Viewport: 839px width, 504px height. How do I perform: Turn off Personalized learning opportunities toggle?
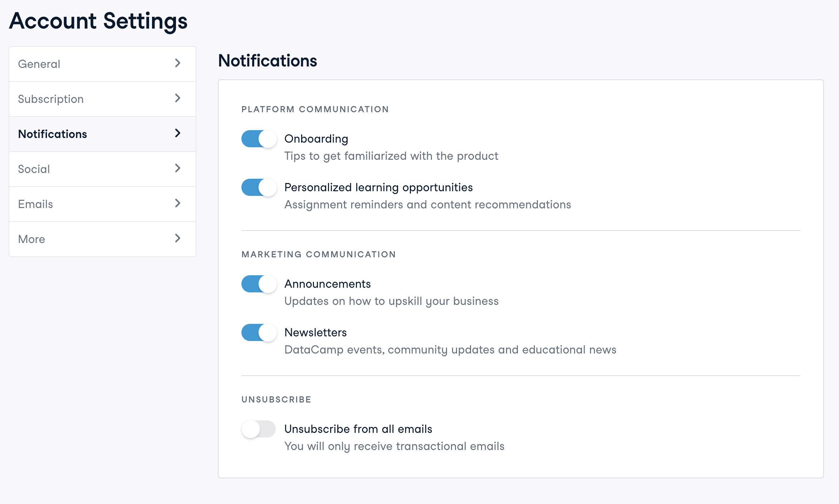(x=259, y=188)
